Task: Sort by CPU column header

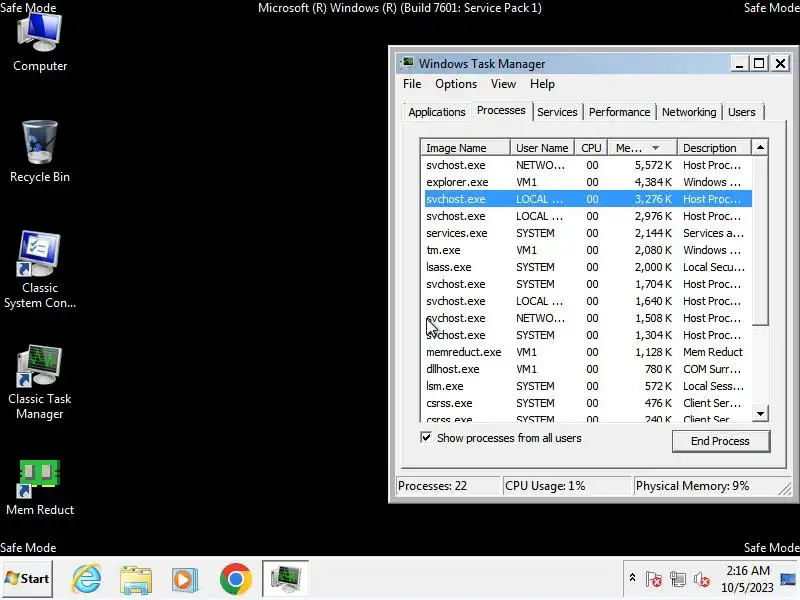Action: coord(591,148)
